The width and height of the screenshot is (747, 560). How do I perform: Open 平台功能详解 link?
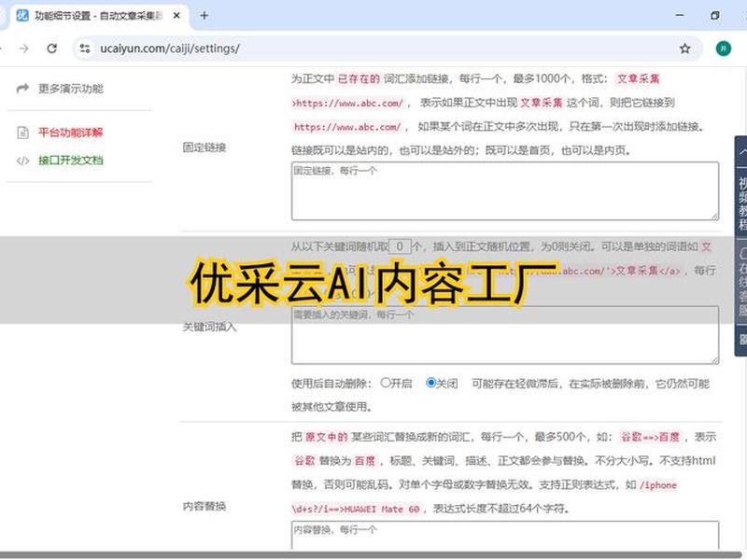pos(71,133)
